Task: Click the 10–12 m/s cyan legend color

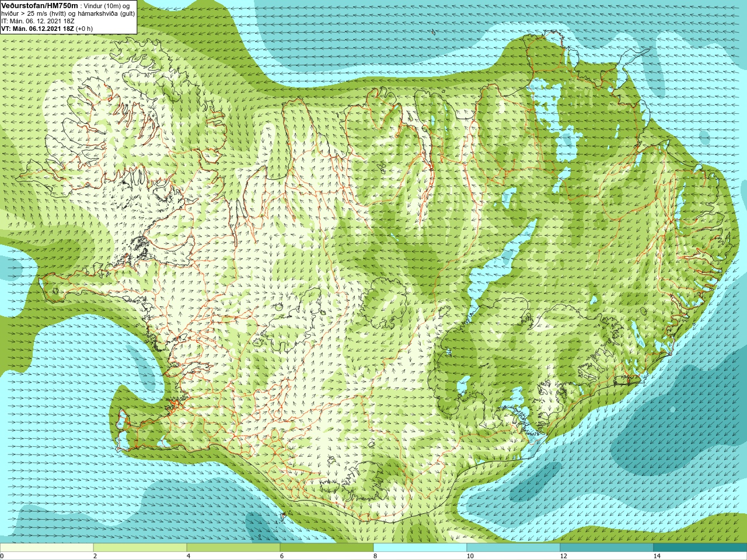Action: pos(514,548)
